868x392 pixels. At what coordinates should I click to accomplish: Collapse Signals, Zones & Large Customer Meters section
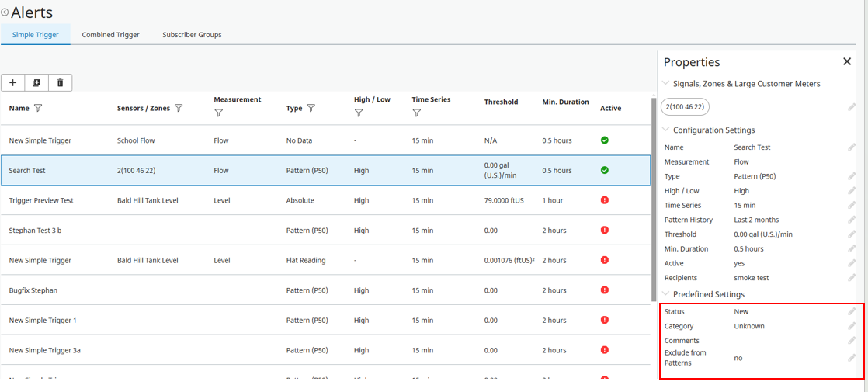pos(665,84)
